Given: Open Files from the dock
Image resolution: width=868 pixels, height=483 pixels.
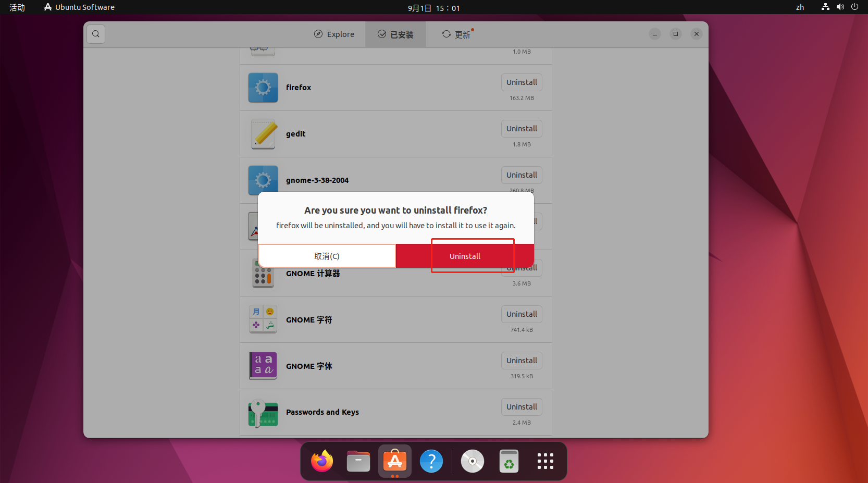Looking at the screenshot, I should click(x=358, y=461).
